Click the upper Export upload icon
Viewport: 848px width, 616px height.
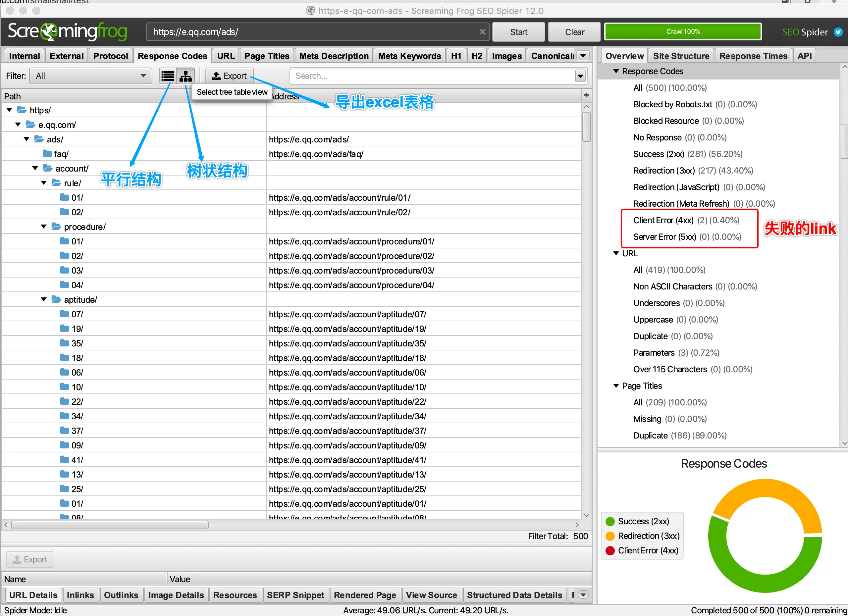(x=216, y=76)
